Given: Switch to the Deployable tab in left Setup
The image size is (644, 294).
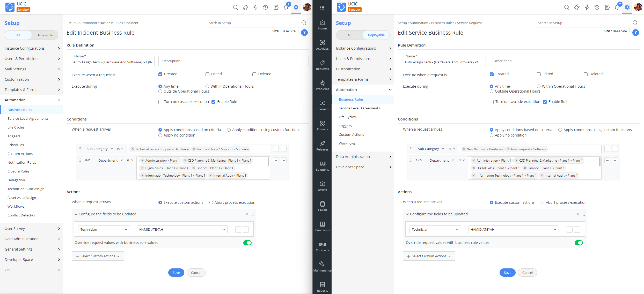Looking at the screenshot, I should pos(45,35).
